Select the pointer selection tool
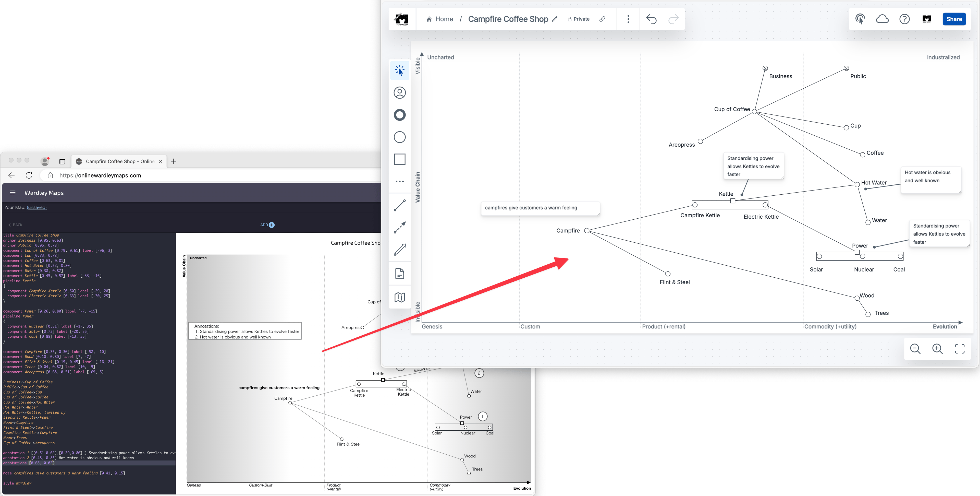 (399, 70)
